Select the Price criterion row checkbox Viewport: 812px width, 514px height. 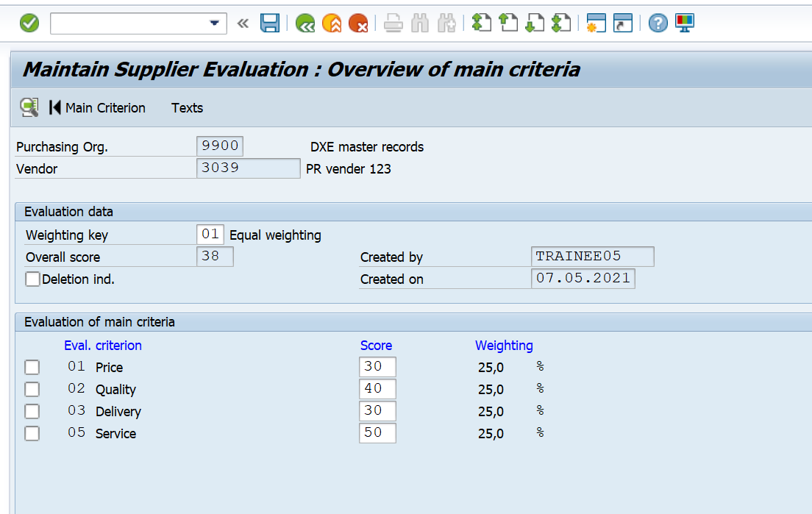[x=32, y=367]
